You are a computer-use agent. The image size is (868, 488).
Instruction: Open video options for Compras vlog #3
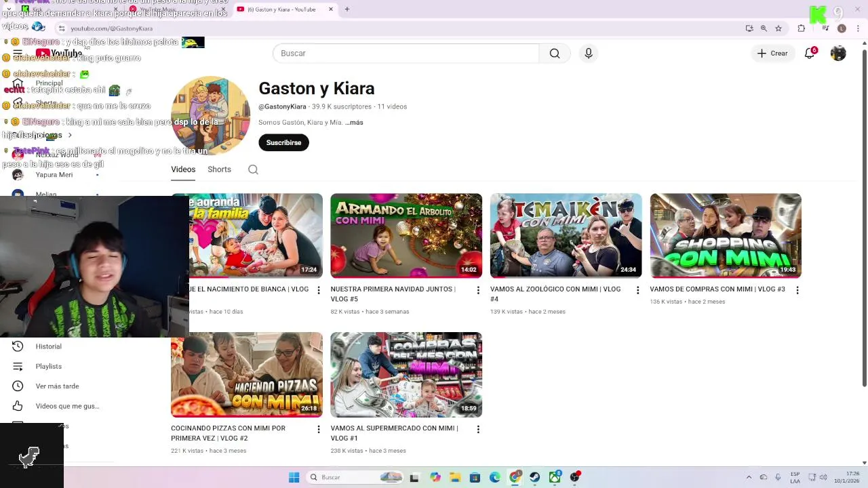click(x=797, y=290)
